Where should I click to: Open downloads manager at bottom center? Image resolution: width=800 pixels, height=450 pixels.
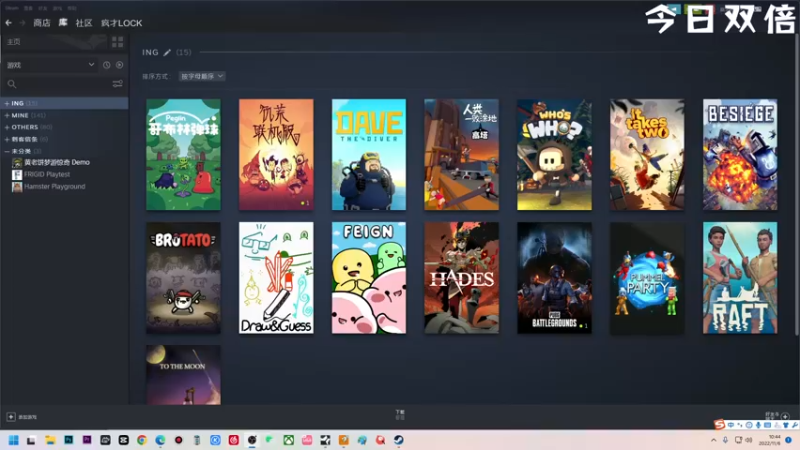(400, 414)
